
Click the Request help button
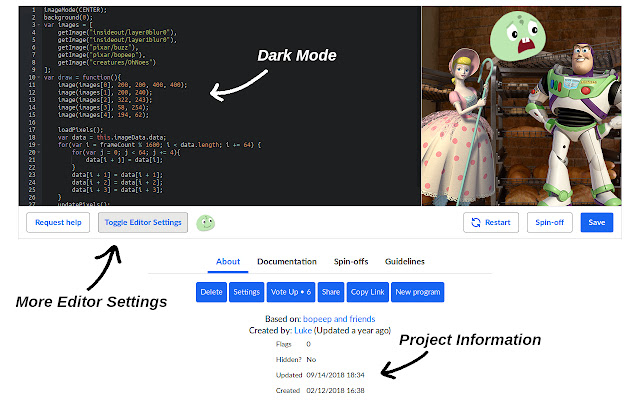pyautogui.click(x=58, y=222)
